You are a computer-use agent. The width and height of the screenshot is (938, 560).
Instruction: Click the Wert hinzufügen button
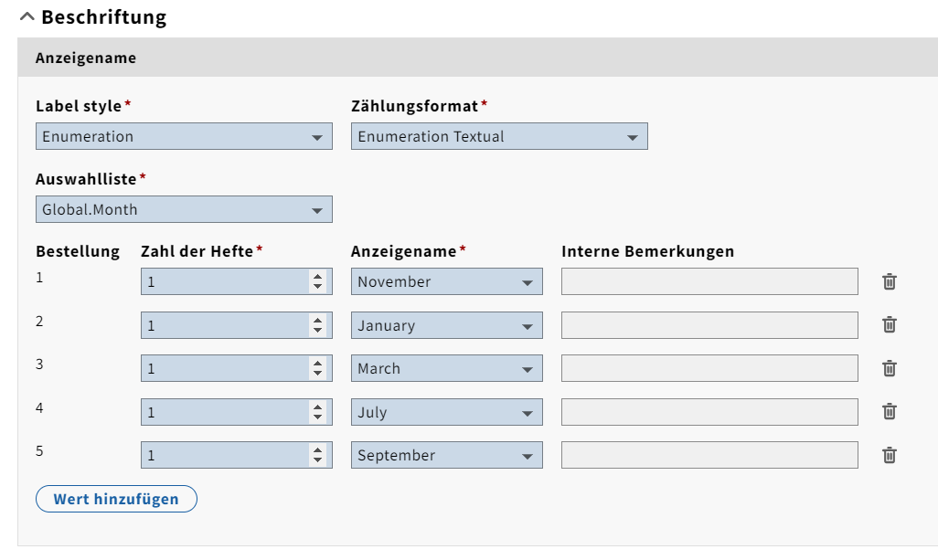116,499
